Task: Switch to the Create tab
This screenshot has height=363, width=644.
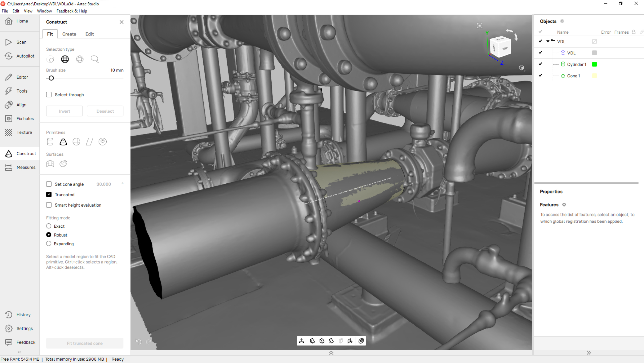Action: click(69, 34)
